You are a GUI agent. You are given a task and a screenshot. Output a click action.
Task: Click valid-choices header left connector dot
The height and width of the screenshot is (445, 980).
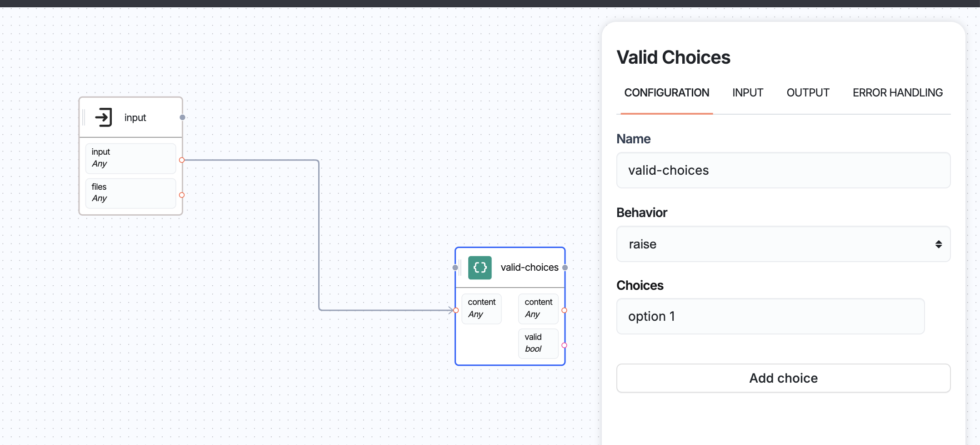(x=455, y=268)
